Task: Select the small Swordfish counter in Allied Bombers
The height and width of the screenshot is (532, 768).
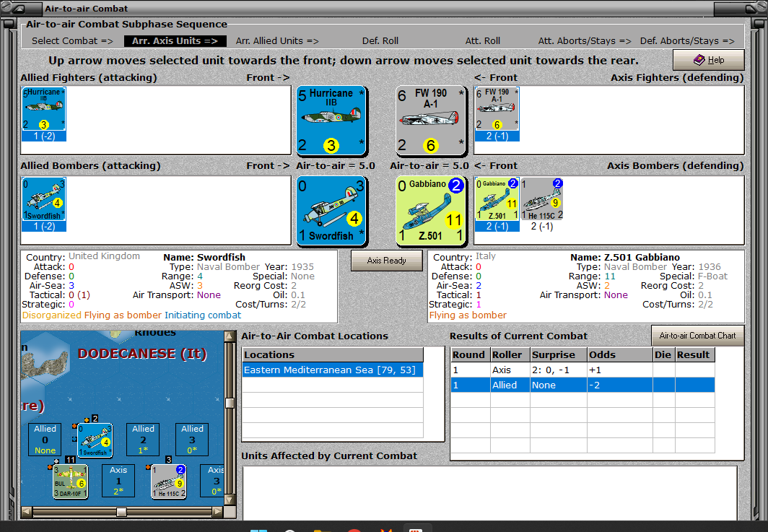Action: [43, 199]
